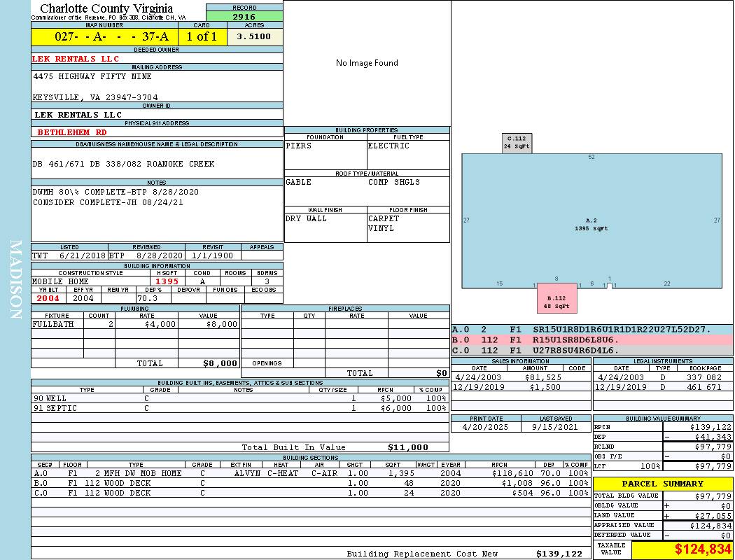This screenshot has height=560, width=735.
Task: Select the red deeded owner name LEK RENTALS LLC
Action: point(76,59)
